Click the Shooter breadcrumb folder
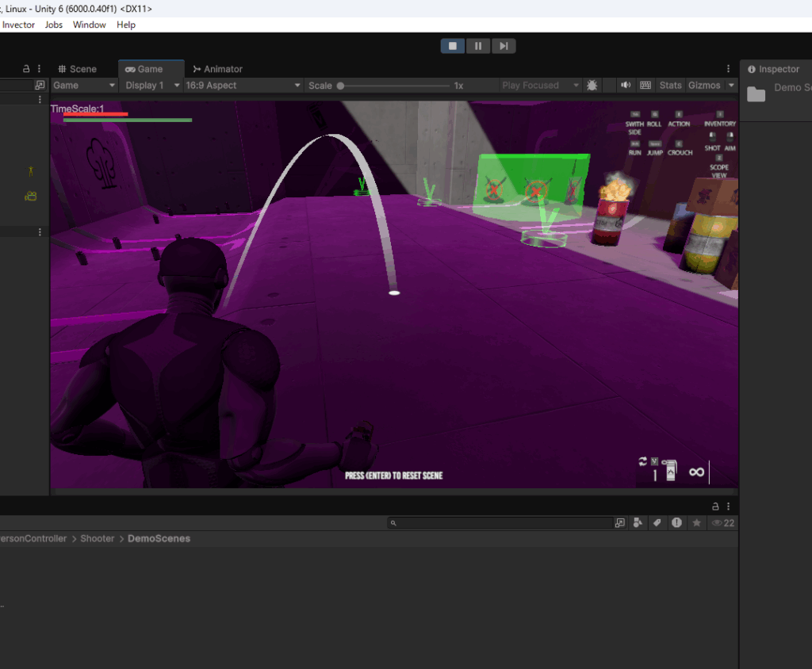 tap(98, 538)
